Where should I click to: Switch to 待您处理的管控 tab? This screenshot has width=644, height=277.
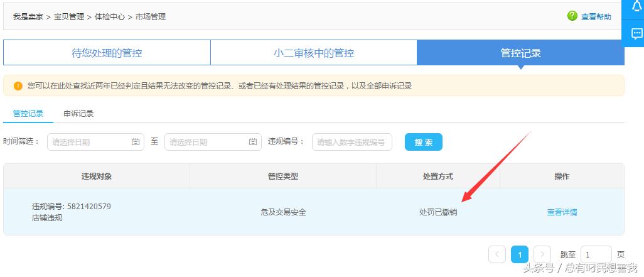[107, 53]
